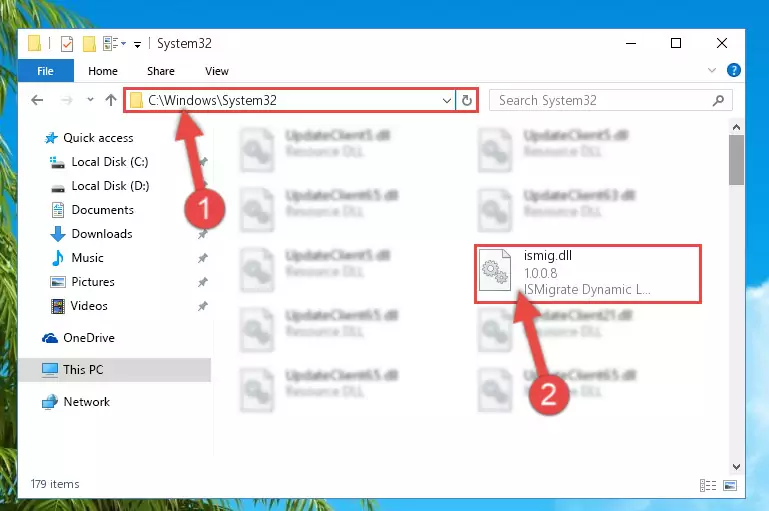Click the 179 items status text
769x511 pixels.
[55, 484]
